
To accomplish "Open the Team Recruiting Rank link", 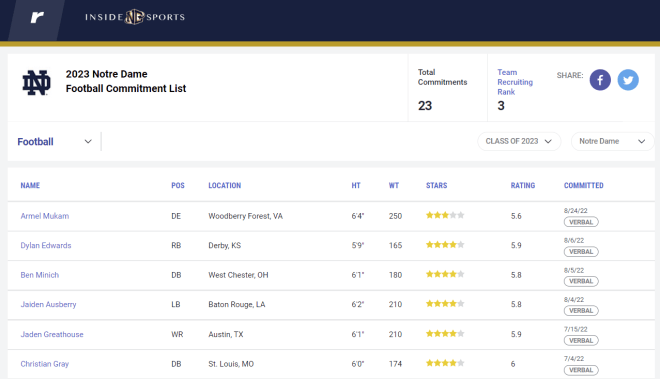I will pos(515,82).
